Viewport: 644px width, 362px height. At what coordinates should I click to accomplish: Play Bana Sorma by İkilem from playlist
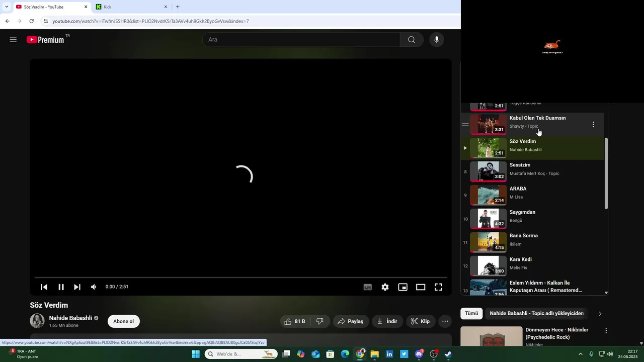pos(532,242)
